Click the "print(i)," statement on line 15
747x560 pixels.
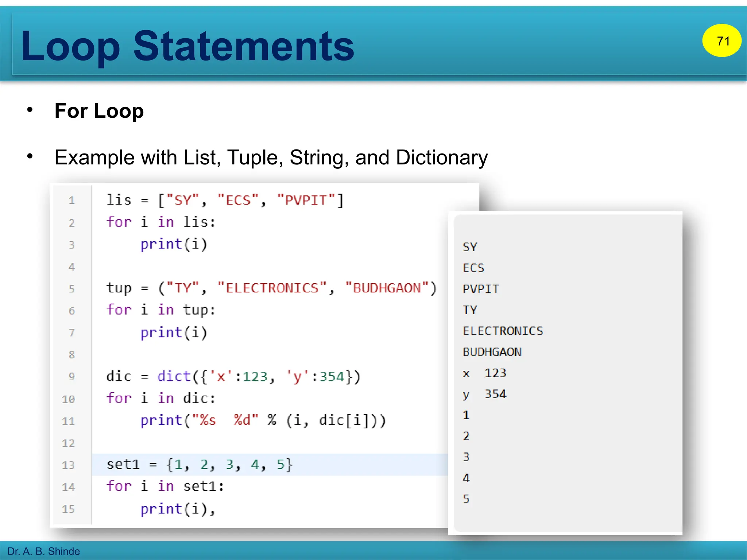[178, 509]
